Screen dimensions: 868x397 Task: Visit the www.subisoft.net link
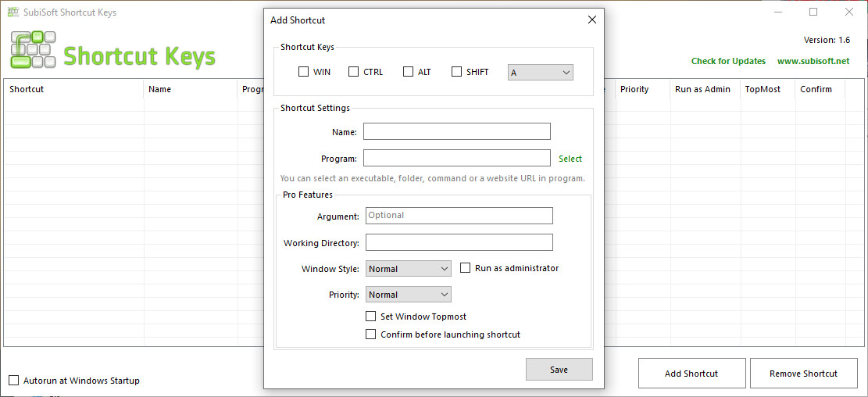coord(813,61)
